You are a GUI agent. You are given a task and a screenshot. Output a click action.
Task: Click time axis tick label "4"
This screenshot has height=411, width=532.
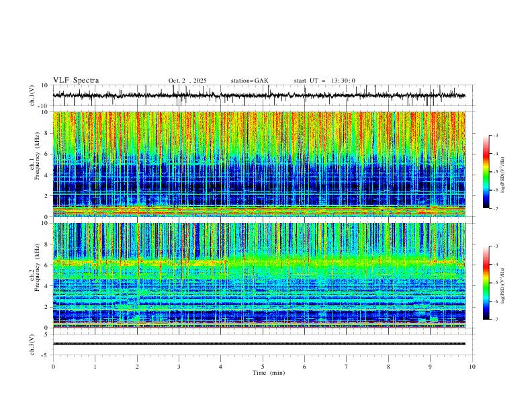pos(220,367)
